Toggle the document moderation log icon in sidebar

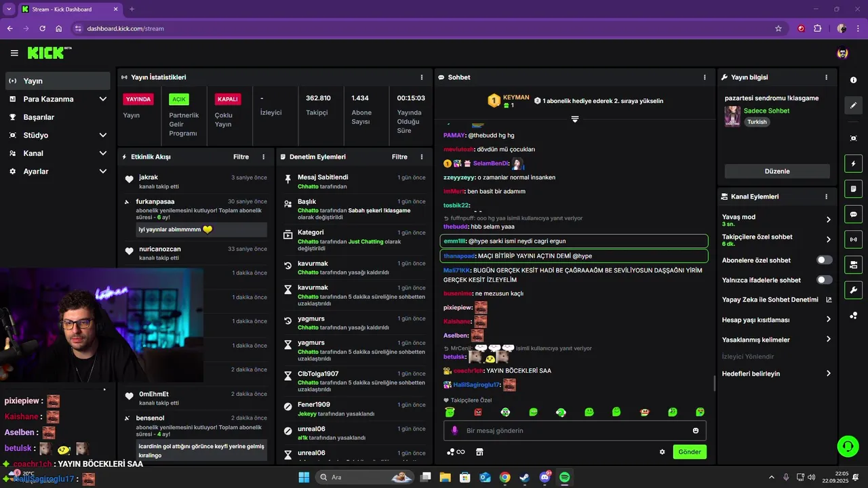[853, 188]
